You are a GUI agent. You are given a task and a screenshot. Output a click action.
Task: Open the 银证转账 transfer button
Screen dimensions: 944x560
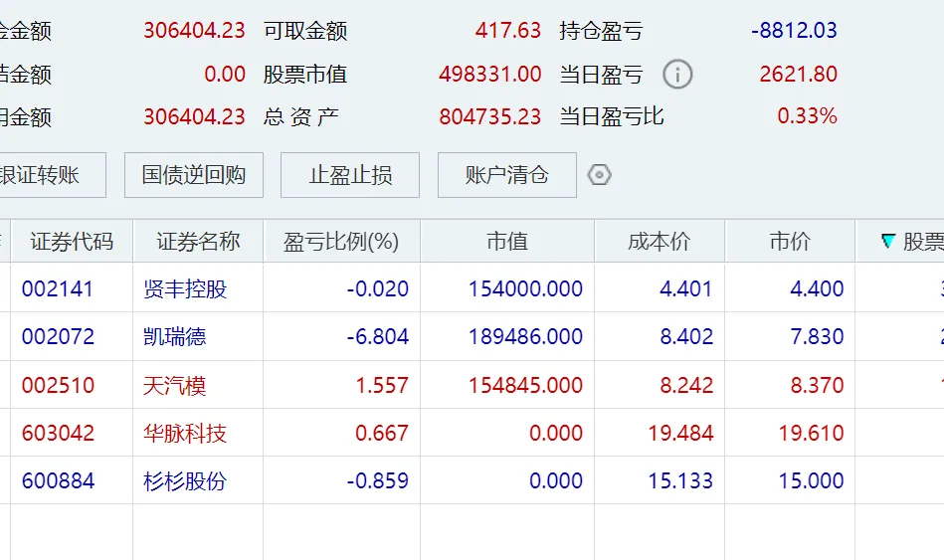pos(52,175)
